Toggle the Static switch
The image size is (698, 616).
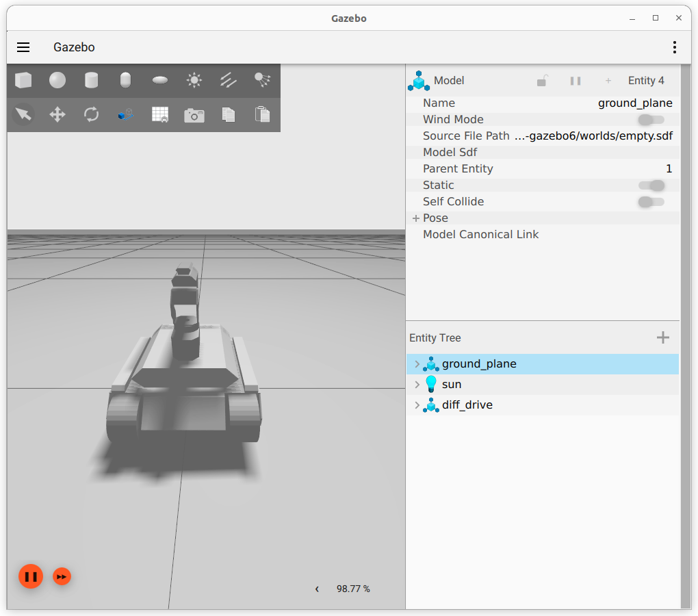click(x=651, y=185)
